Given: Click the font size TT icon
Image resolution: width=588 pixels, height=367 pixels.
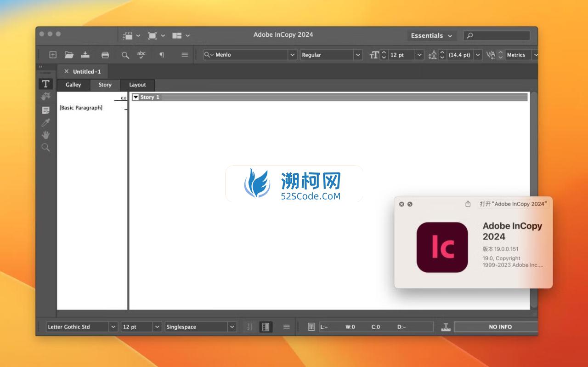Looking at the screenshot, I should [374, 55].
